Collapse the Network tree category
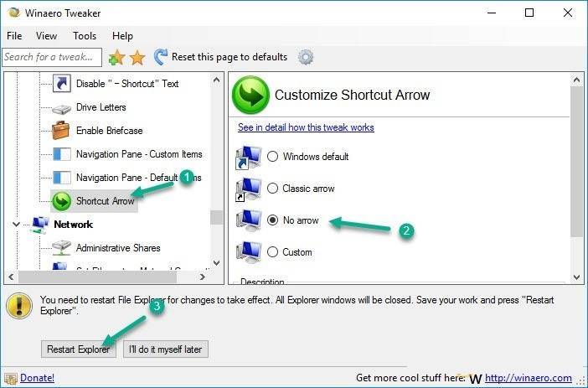The width and height of the screenshot is (588, 388). (x=16, y=225)
